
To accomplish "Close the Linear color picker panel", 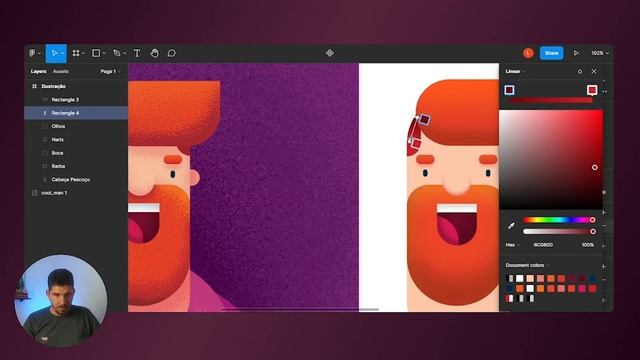I will [x=594, y=71].
